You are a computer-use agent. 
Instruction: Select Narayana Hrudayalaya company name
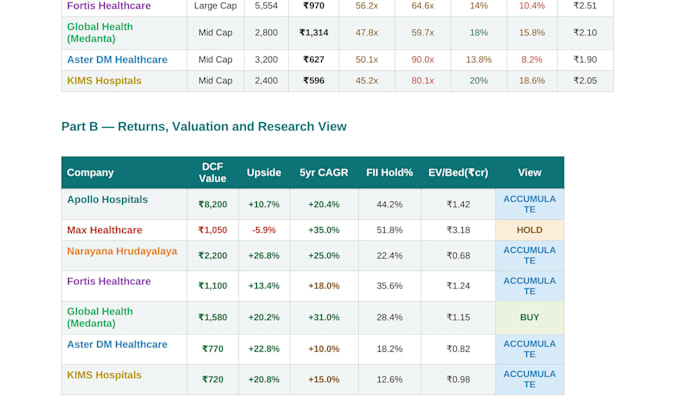coord(122,251)
